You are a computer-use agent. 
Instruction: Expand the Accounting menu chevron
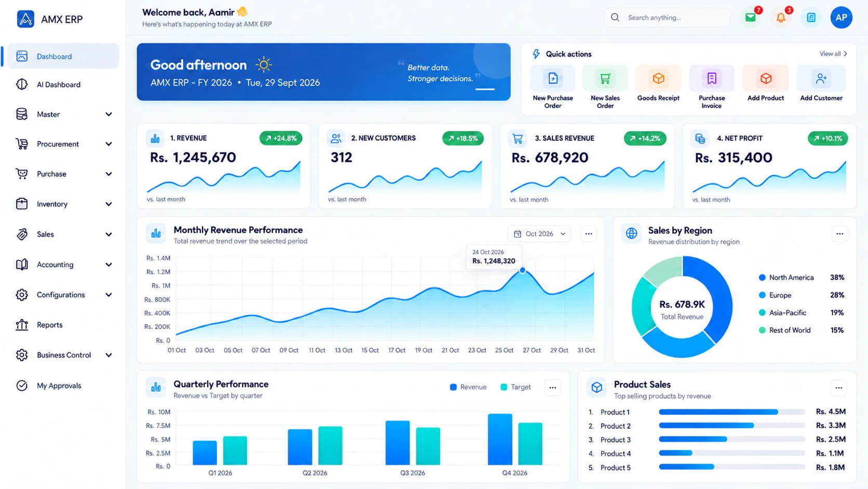tap(108, 265)
